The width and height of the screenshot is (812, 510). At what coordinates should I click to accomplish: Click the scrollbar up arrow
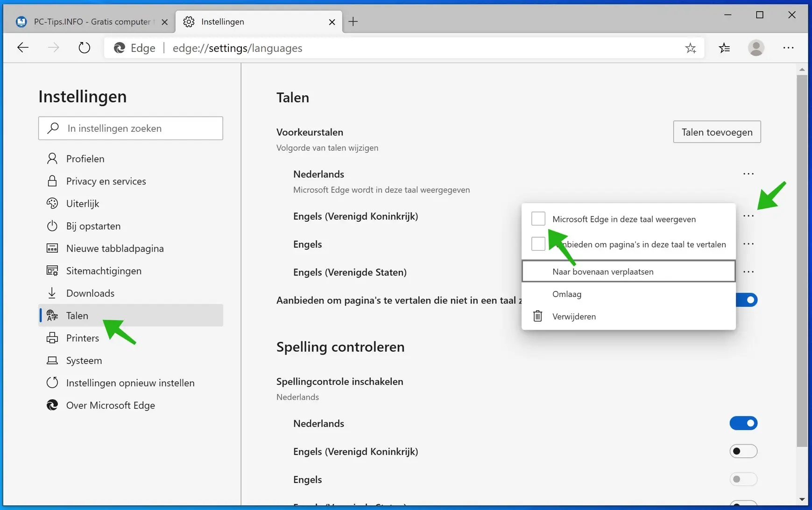click(802, 70)
